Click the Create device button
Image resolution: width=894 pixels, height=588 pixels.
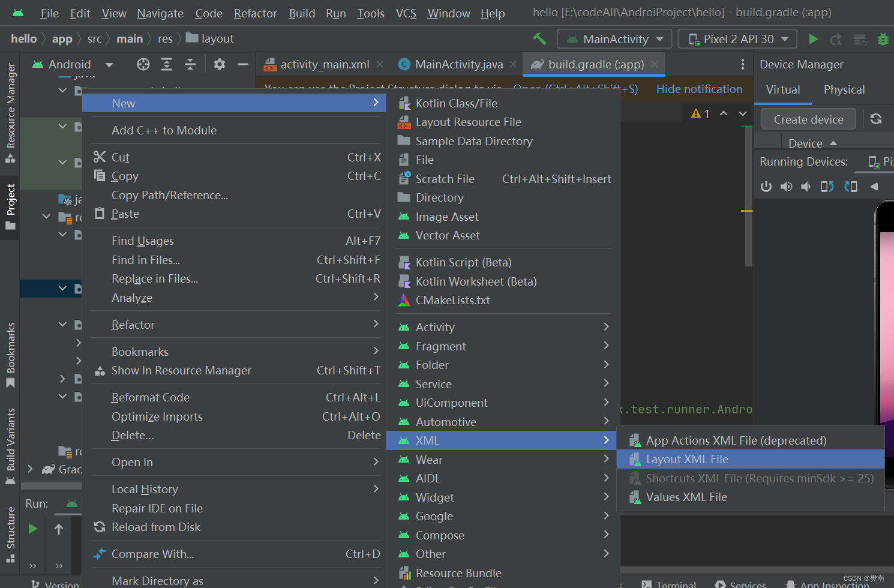coord(808,119)
